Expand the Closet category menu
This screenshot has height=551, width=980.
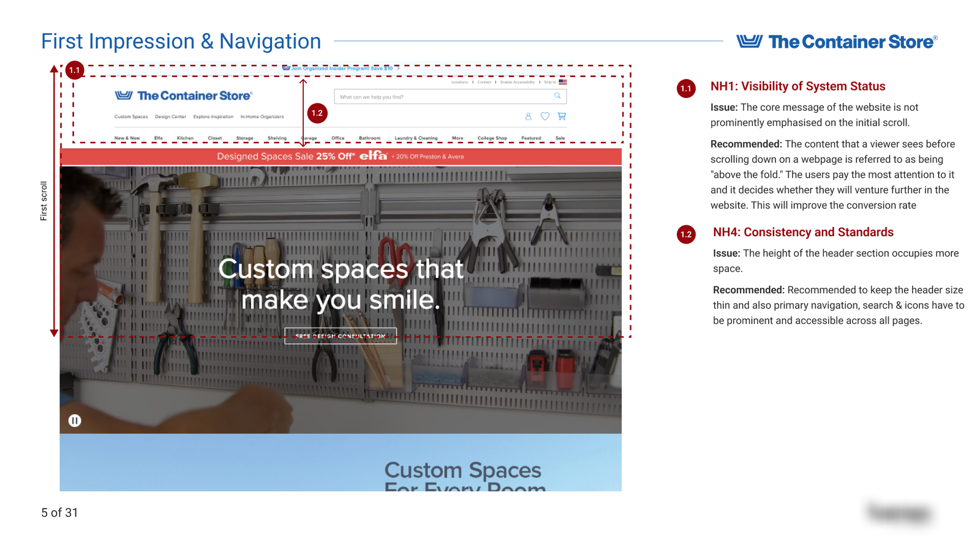(x=214, y=138)
